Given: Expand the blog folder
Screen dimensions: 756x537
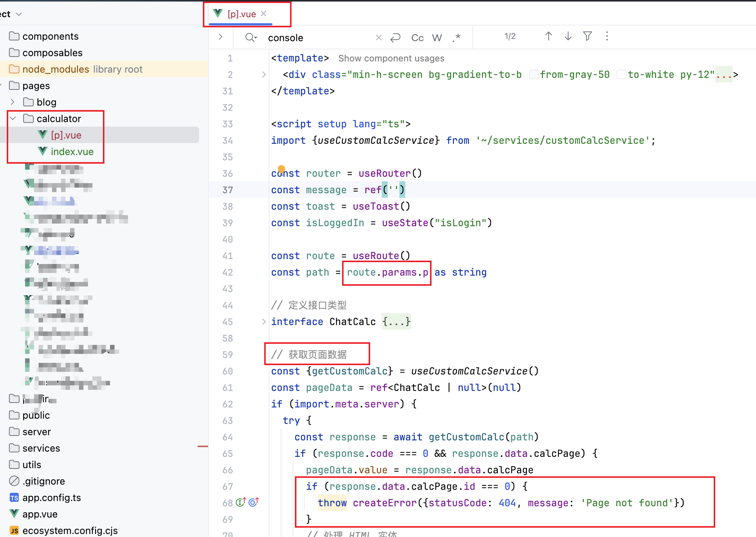Looking at the screenshot, I should 13,102.
